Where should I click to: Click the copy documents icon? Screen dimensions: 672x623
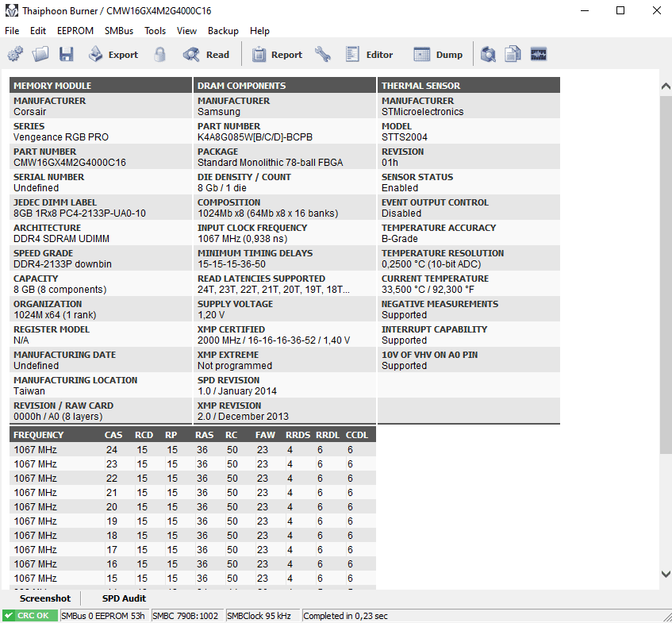click(513, 55)
